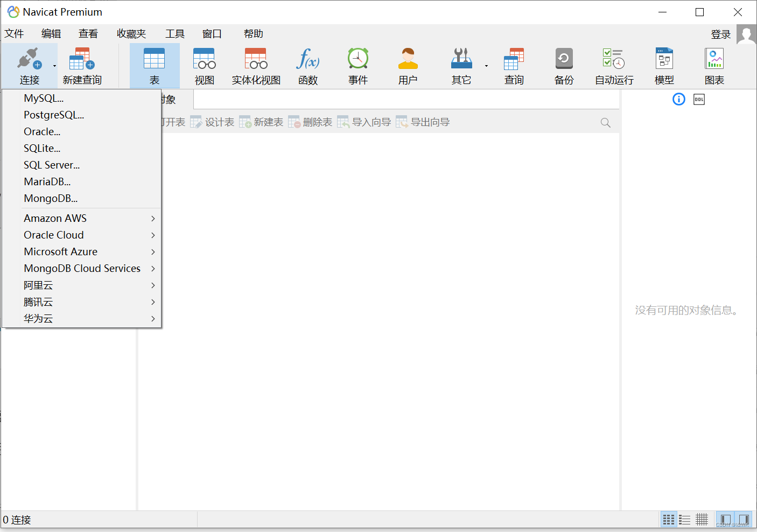Open the User (用户) management icon
The width and height of the screenshot is (757, 532).
pyautogui.click(x=408, y=59)
